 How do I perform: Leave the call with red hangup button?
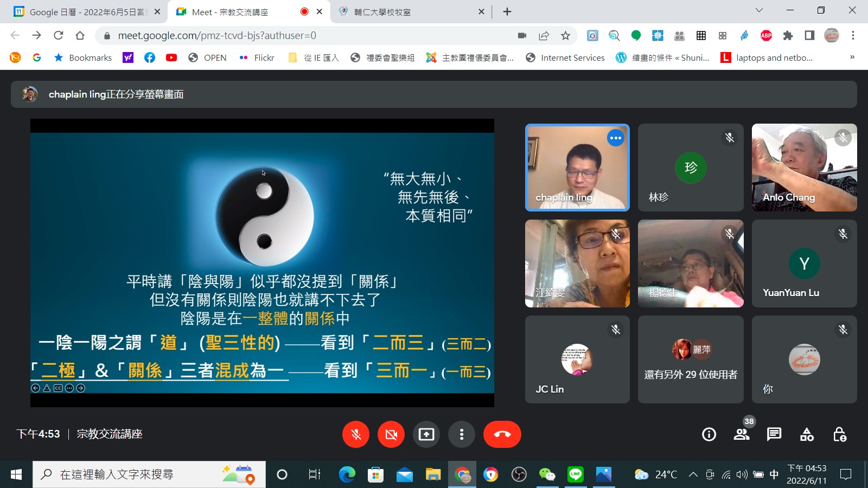502,434
